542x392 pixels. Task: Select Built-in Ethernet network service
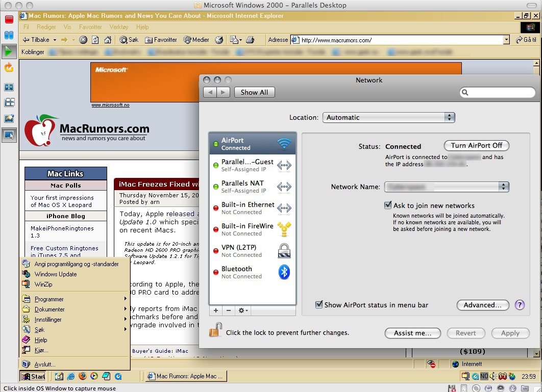[x=253, y=208]
